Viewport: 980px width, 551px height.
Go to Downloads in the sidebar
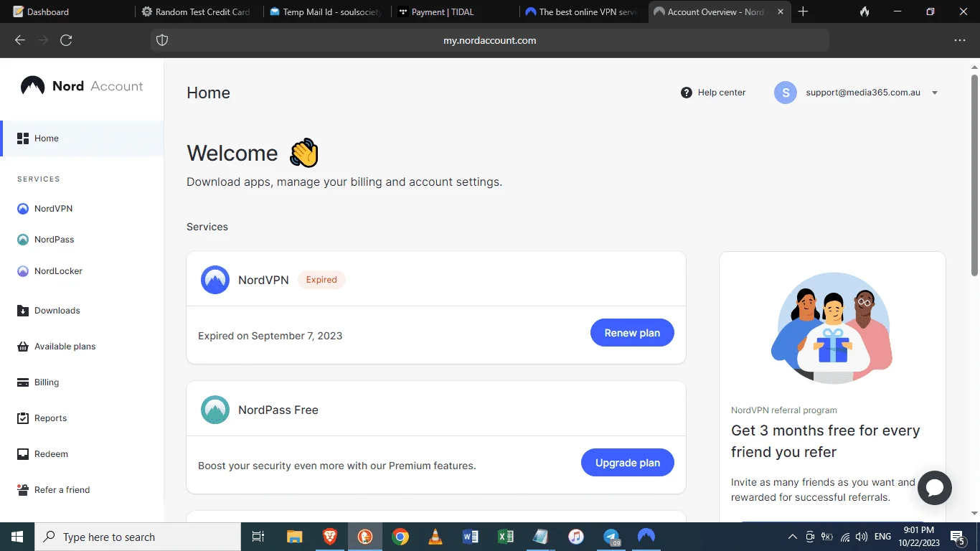click(48, 311)
